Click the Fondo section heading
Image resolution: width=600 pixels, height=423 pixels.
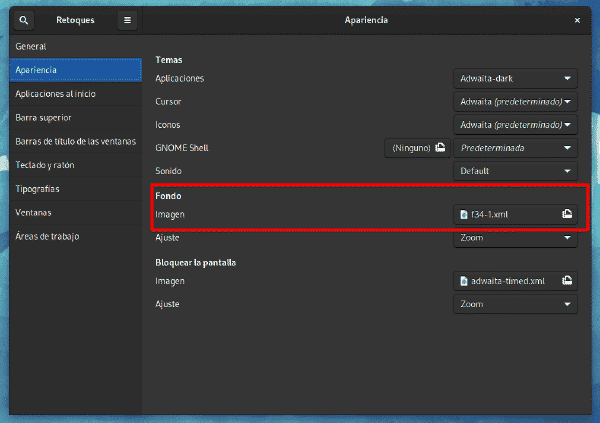(x=168, y=196)
